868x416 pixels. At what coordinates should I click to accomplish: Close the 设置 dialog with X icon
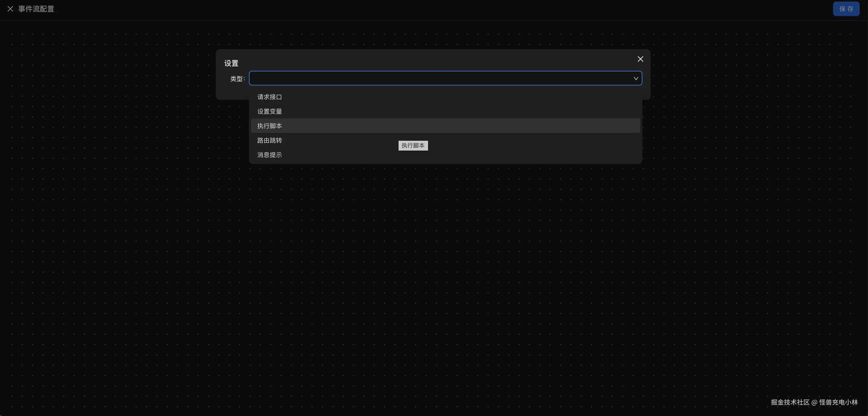pos(640,59)
